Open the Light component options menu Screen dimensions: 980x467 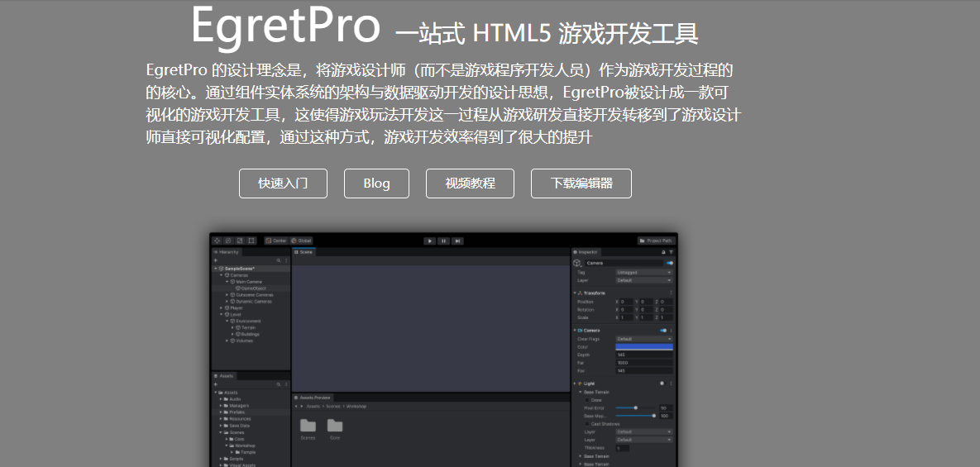pos(672,384)
